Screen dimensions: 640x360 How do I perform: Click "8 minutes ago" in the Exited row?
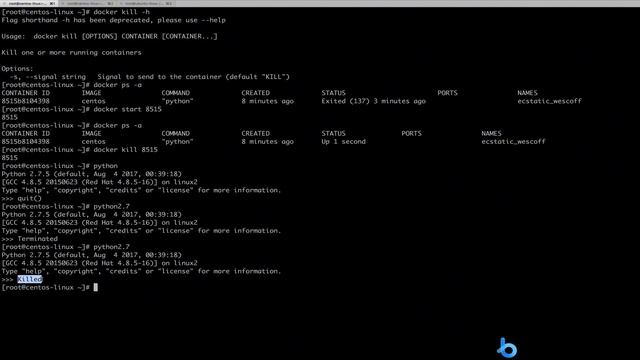pos(267,101)
